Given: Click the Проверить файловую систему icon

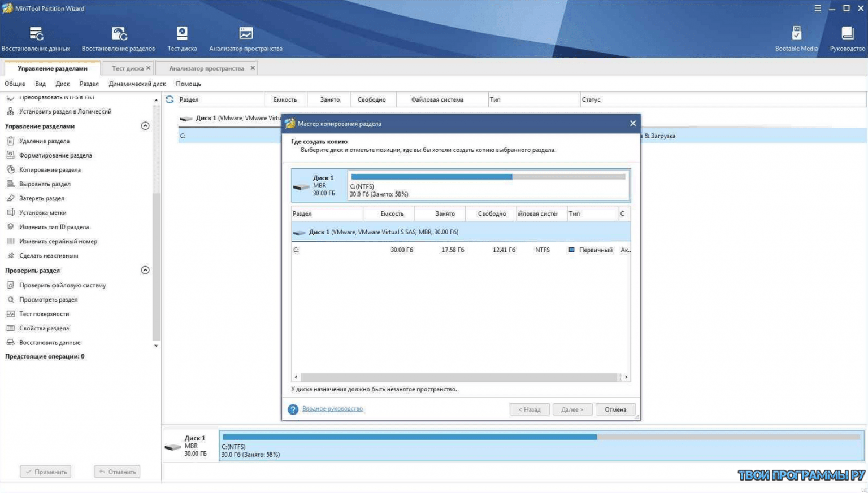Looking at the screenshot, I should click(x=11, y=285).
